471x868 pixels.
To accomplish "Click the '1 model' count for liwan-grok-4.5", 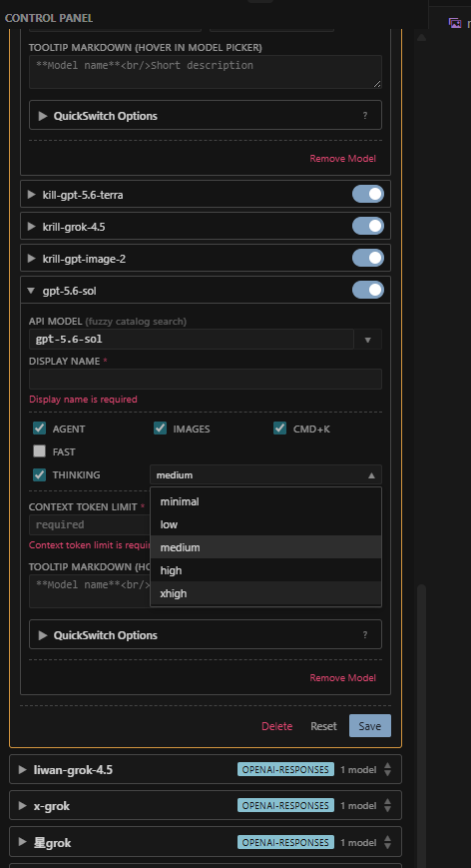I will [358, 769].
